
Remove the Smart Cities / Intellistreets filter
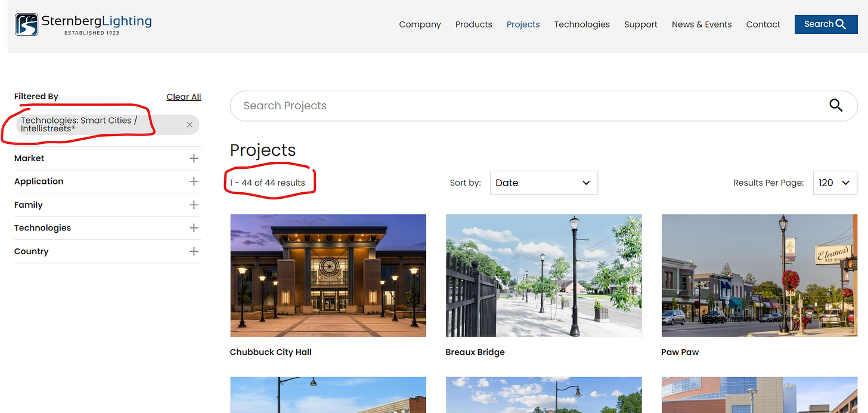pos(190,125)
